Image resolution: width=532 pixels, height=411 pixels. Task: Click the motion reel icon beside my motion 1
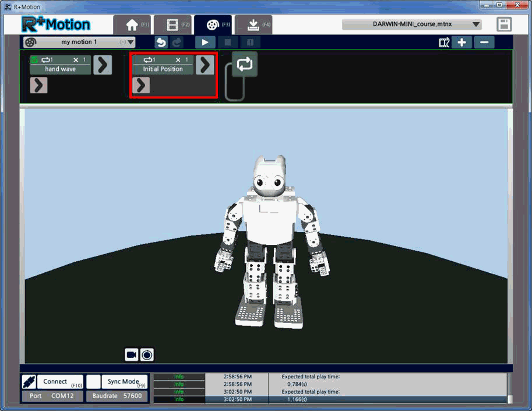(x=30, y=42)
